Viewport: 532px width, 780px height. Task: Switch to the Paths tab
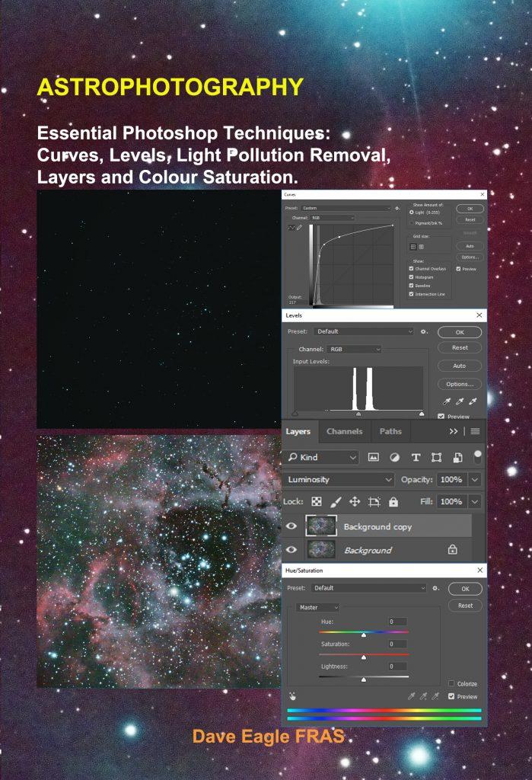(390, 431)
